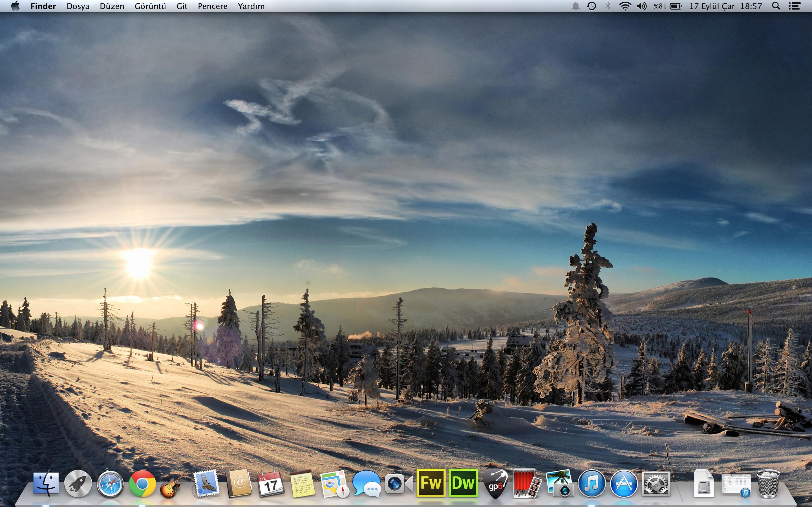
Task: Open iTunes from the Dock
Action: 592,484
